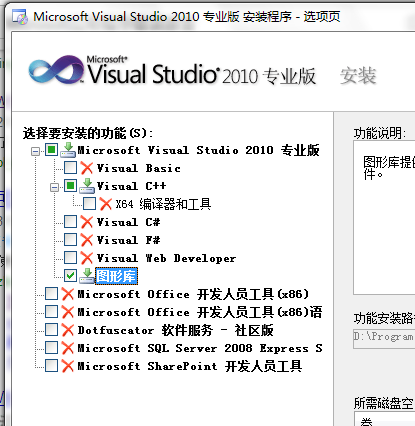Screen dimensions: 415x426
Task: Check the Visual Web Developer checkbox
Action: click(x=70, y=258)
